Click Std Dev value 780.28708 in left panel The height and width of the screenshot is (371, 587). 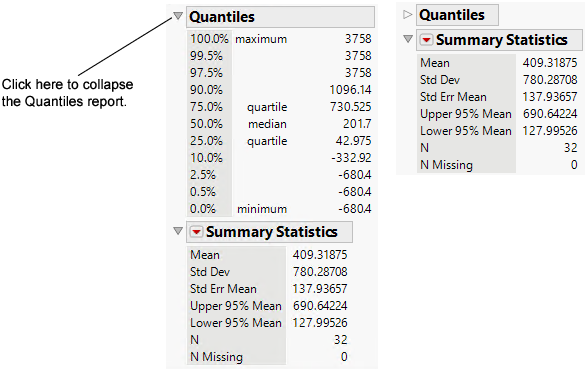(x=320, y=272)
